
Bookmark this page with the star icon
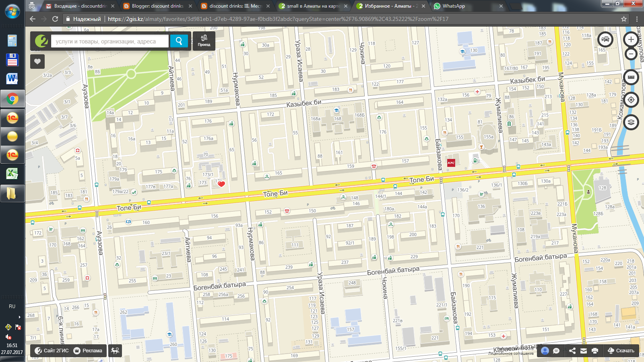624,19
